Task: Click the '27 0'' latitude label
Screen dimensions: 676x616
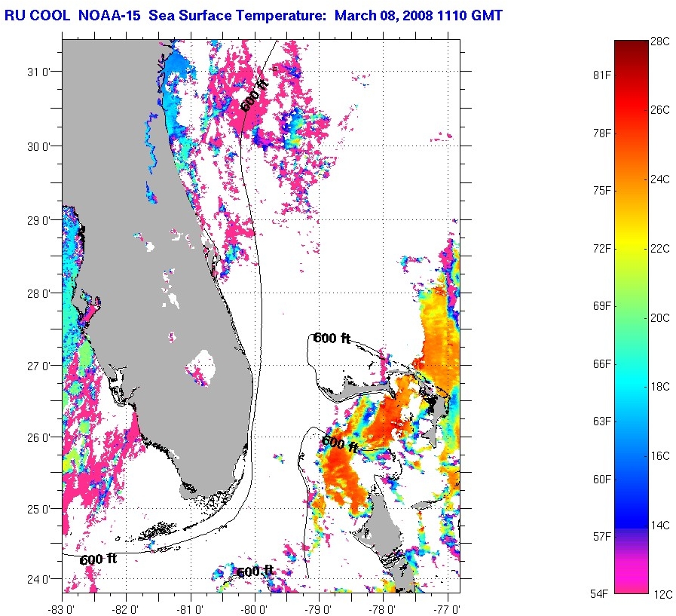Action: click(x=38, y=366)
